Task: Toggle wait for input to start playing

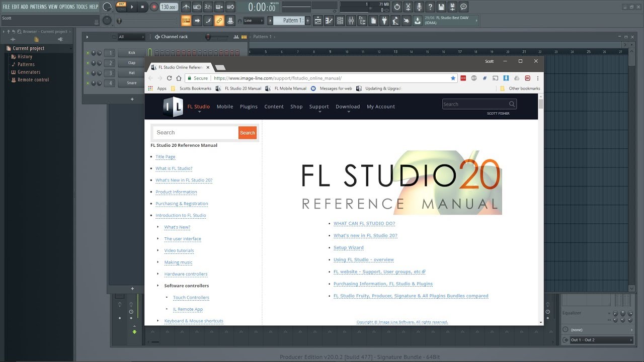Action: click(x=197, y=7)
